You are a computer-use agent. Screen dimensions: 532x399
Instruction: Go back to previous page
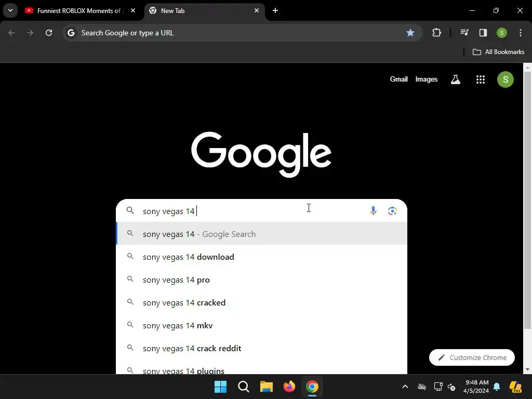pos(11,33)
